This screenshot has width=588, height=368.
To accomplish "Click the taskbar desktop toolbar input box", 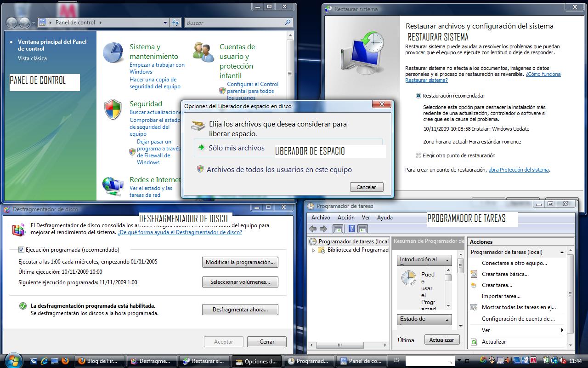I will 430,361.
